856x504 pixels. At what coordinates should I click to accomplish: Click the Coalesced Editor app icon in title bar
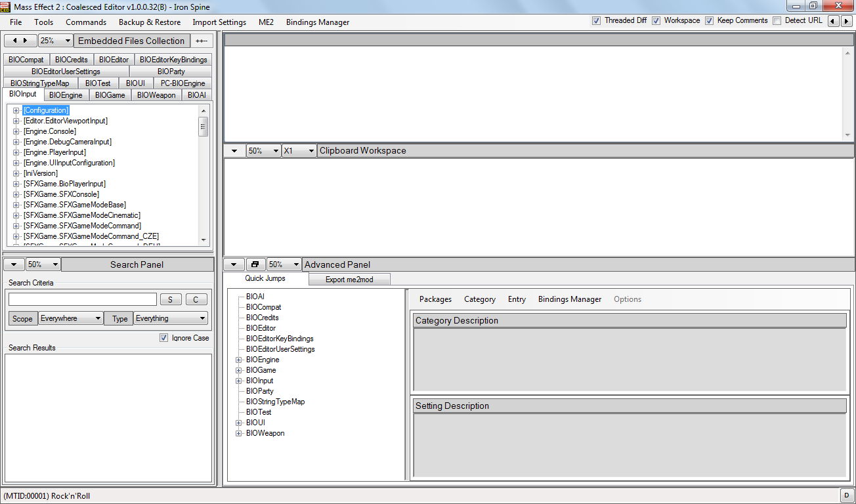pyautogui.click(x=6, y=6)
